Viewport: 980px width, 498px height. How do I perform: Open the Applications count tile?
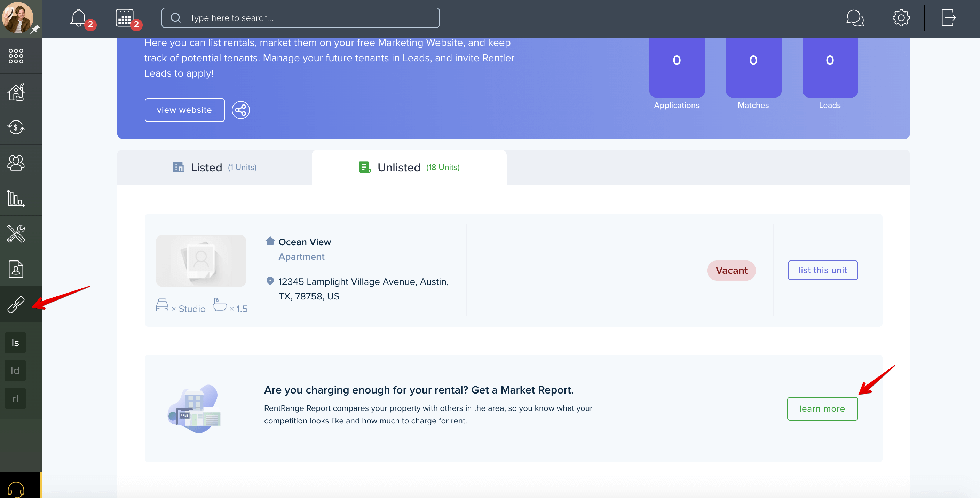pos(677,68)
